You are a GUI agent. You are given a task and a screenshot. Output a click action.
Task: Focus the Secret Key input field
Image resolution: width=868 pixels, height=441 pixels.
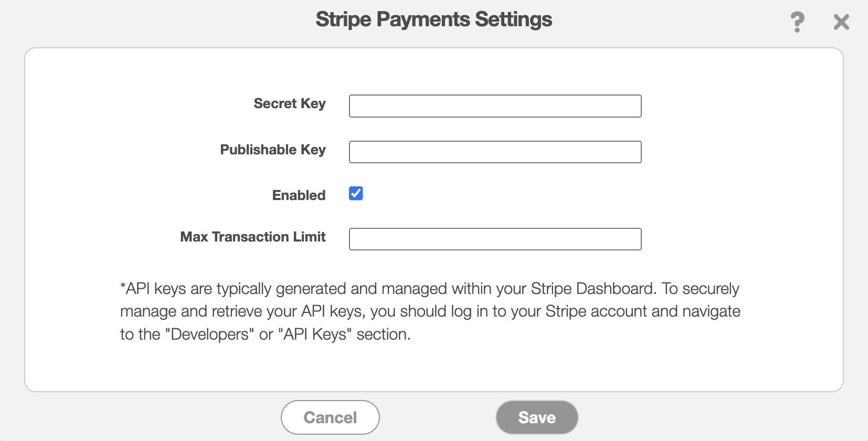[495, 106]
